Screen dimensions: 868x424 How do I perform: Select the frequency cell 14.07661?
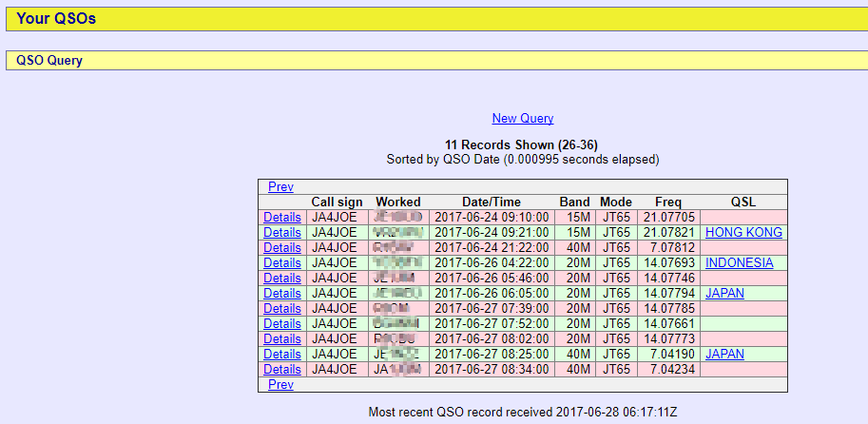point(668,324)
